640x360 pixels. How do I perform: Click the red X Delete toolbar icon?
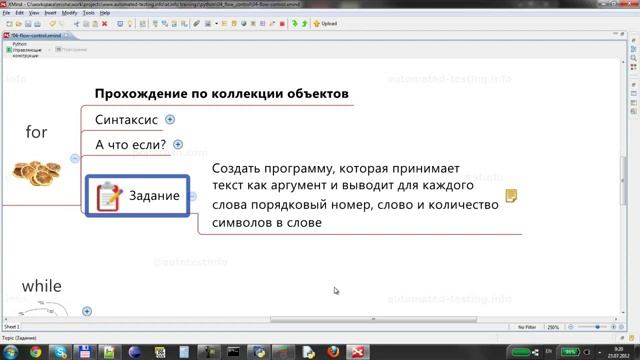tap(104, 24)
